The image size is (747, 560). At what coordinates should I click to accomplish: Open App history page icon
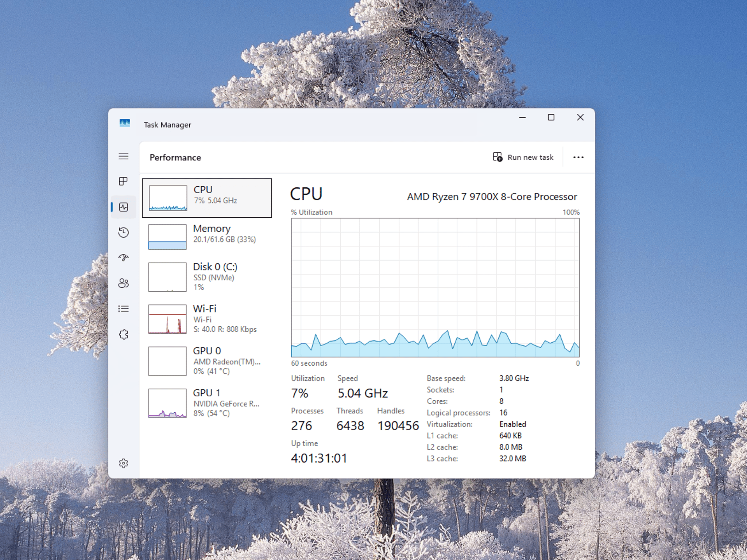124,233
